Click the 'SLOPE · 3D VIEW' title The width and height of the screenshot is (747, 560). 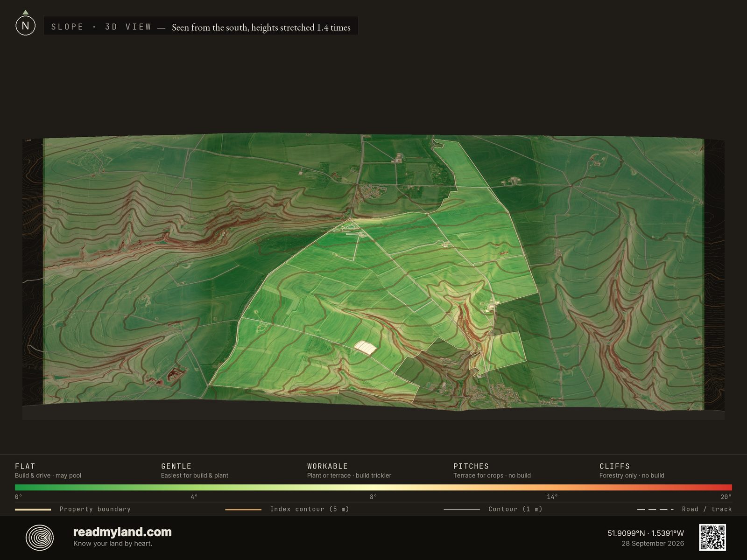(101, 27)
